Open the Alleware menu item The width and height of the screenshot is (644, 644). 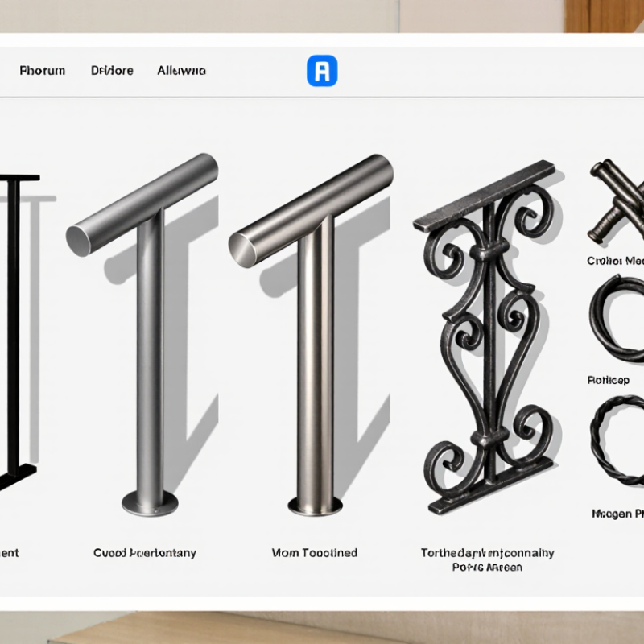[182, 71]
